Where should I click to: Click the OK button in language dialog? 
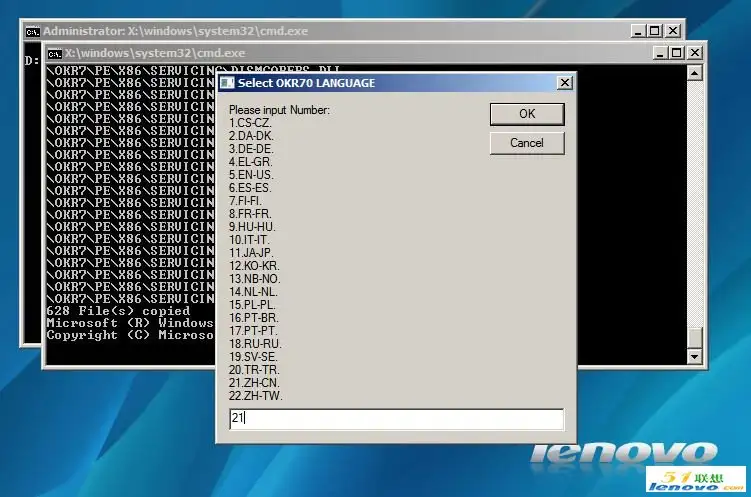coord(527,114)
